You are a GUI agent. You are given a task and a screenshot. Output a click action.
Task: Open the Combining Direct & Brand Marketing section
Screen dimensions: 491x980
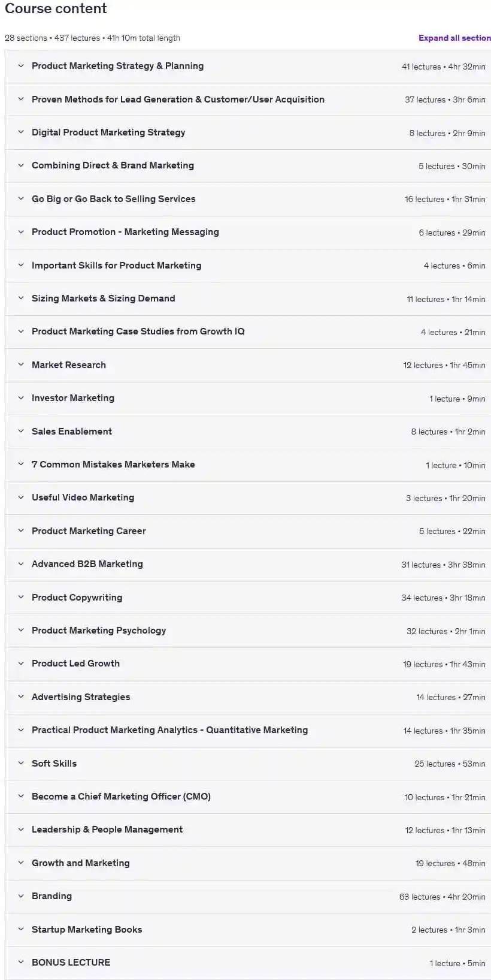click(248, 166)
